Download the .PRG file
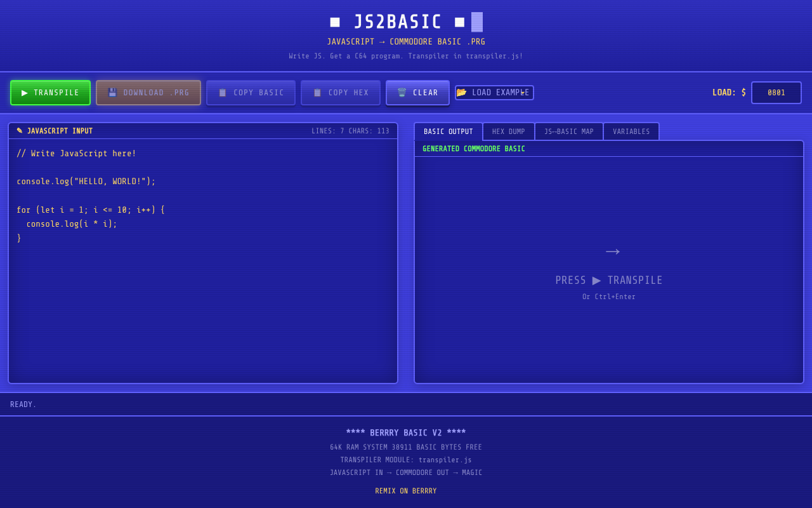The height and width of the screenshot is (508, 812). [x=148, y=93]
